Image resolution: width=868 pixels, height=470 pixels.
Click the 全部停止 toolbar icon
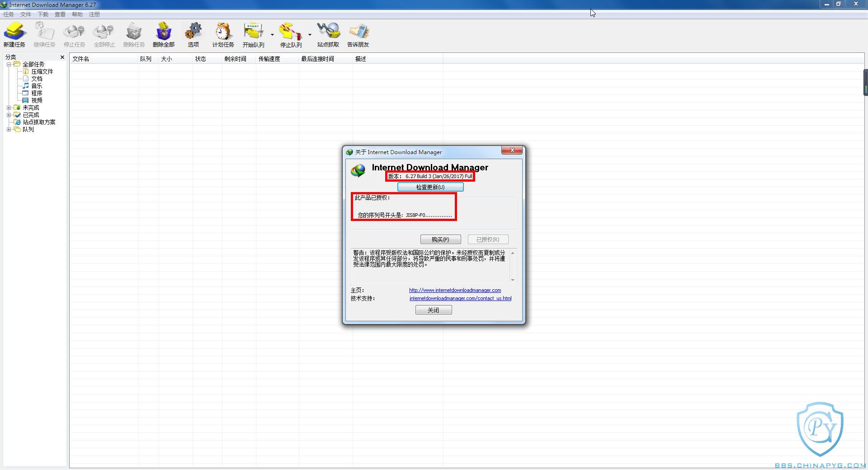click(x=104, y=34)
